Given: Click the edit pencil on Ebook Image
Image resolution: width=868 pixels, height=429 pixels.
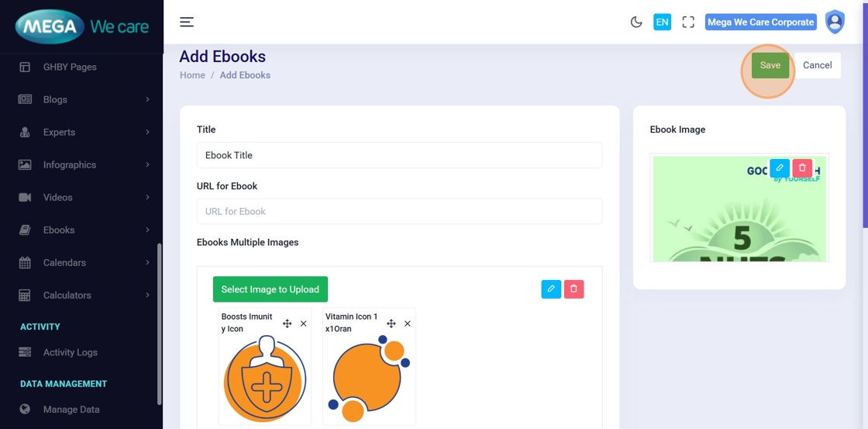Looking at the screenshot, I should 780,168.
